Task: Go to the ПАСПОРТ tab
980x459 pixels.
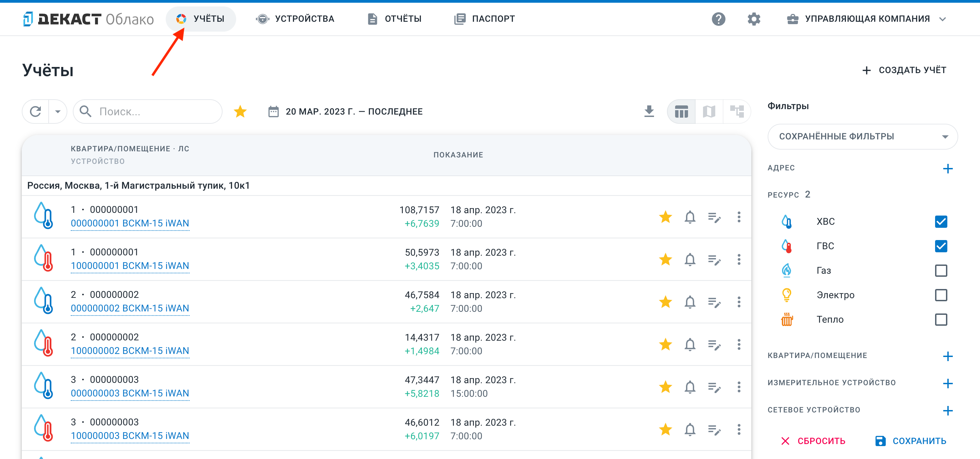Action: coord(484,19)
